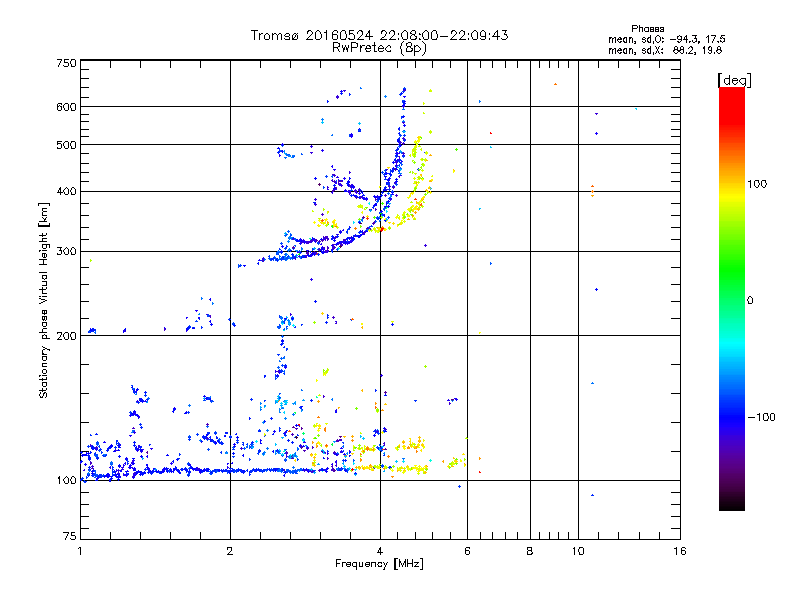Click the x-axis tick label '1'

point(80,551)
